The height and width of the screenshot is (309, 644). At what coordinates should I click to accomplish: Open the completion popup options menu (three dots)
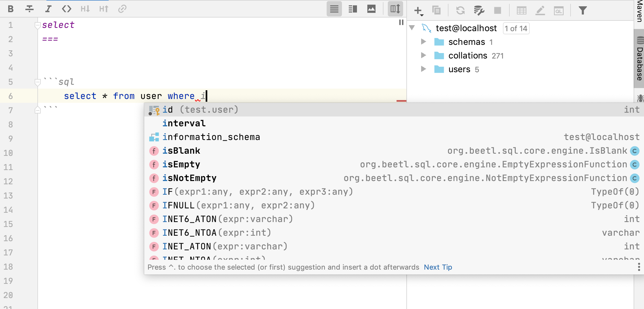(x=639, y=267)
